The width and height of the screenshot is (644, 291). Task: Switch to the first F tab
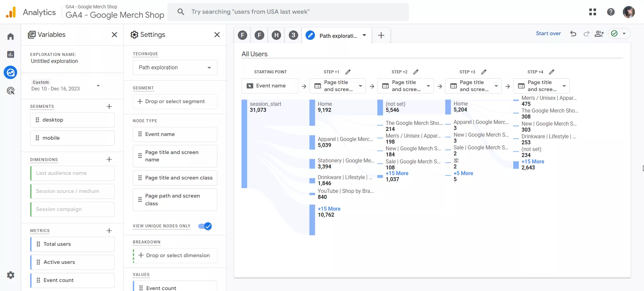click(x=243, y=35)
